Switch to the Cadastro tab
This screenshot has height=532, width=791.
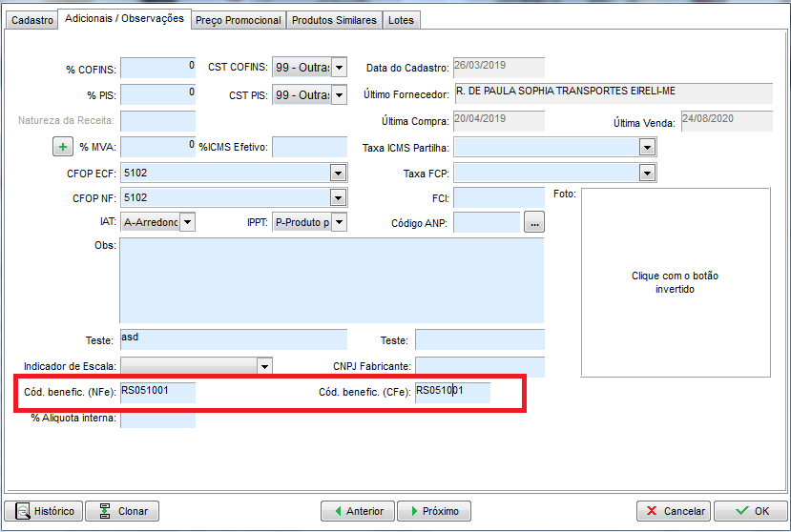coord(31,20)
